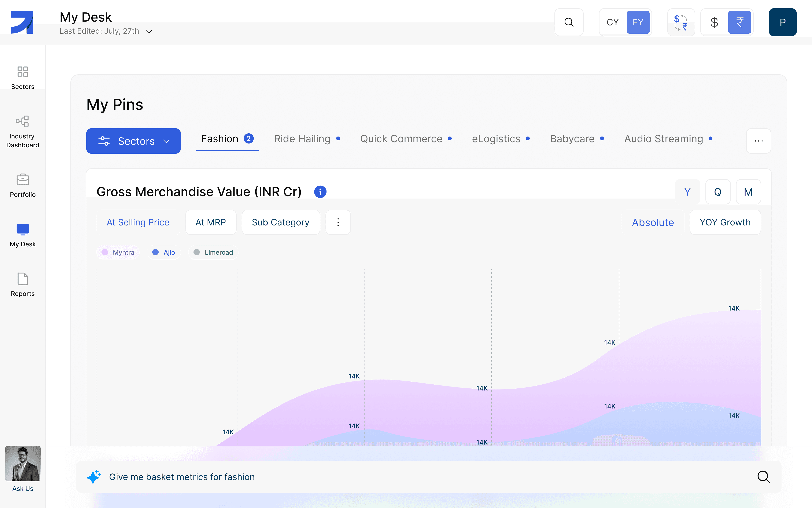Open vertical three-dot chart options
Image resolution: width=812 pixels, height=508 pixels.
point(338,222)
